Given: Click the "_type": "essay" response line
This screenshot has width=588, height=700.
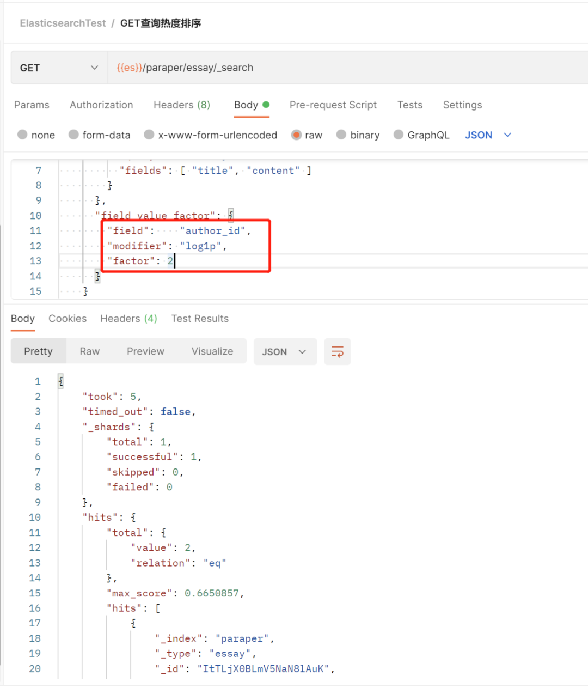Looking at the screenshot, I should point(205,654).
